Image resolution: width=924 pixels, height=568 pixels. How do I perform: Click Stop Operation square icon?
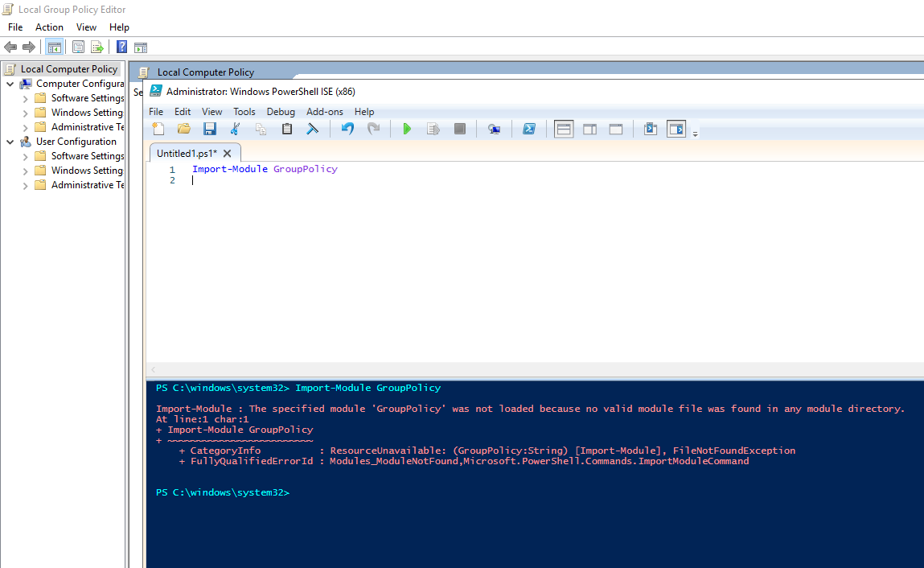coord(460,129)
